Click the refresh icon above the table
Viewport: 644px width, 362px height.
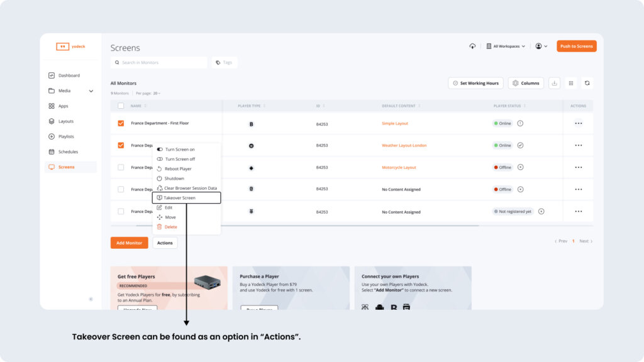coord(587,83)
